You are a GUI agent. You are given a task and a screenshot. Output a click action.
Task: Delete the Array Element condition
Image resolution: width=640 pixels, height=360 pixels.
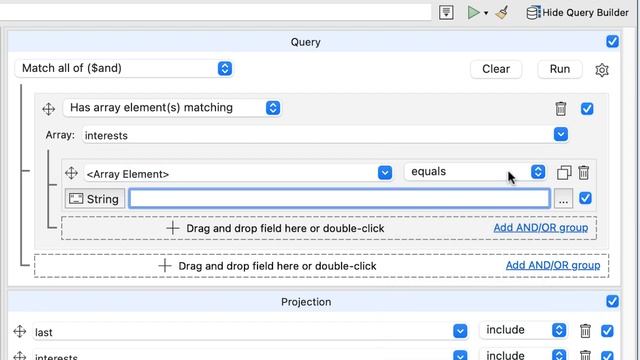pyautogui.click(x=584, y=173)
